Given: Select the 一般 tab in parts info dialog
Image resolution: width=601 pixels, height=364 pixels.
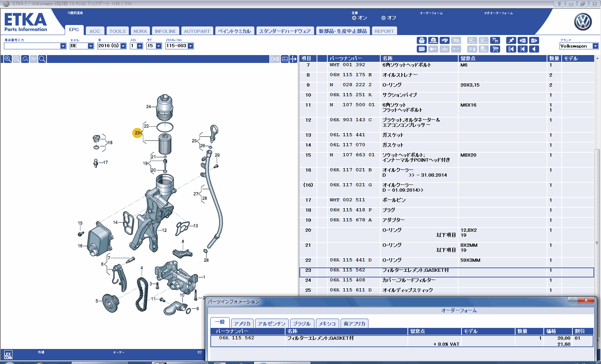Looking at the screenshot, I should [x=220, y=322].
